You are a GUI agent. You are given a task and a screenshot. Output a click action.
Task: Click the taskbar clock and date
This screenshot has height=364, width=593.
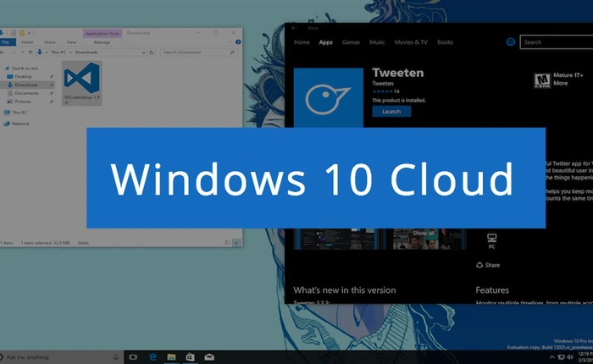[585, 357]
